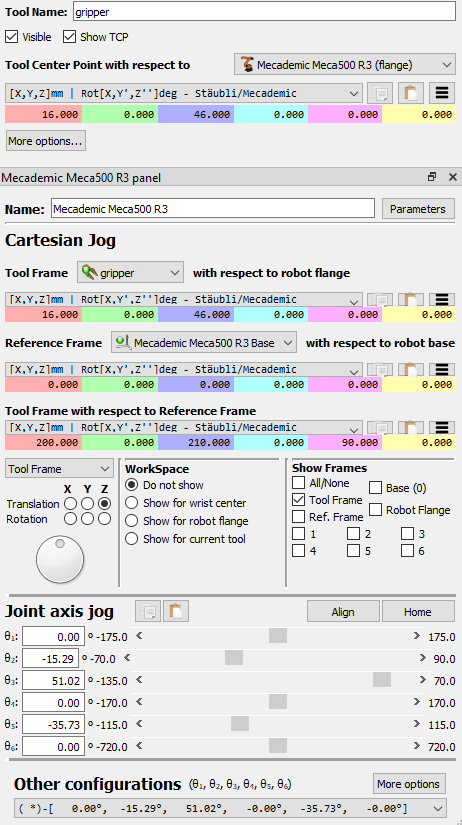Open the TCP pose format dropdown

pos(184,94)
